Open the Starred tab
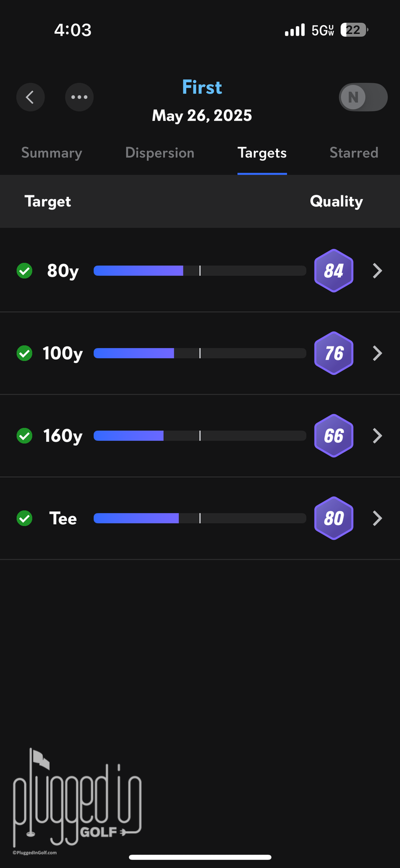Screen dimensions: 400x868 point(354,153)
